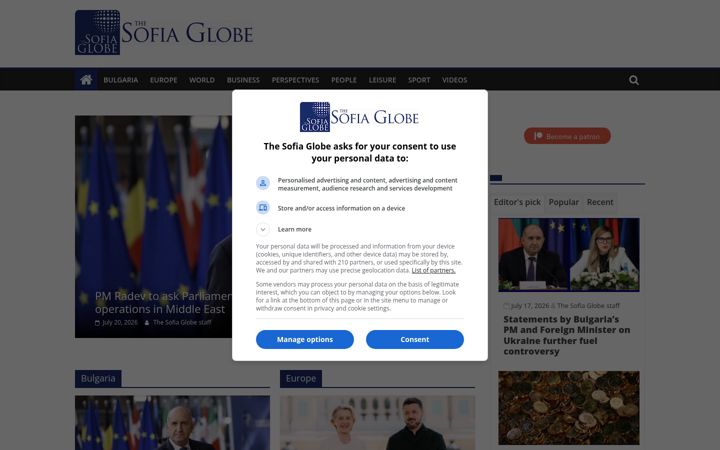The height and width of the screenshot is (450, 720).
Task: Open the Europe menu item
Action: coord(163,80)
